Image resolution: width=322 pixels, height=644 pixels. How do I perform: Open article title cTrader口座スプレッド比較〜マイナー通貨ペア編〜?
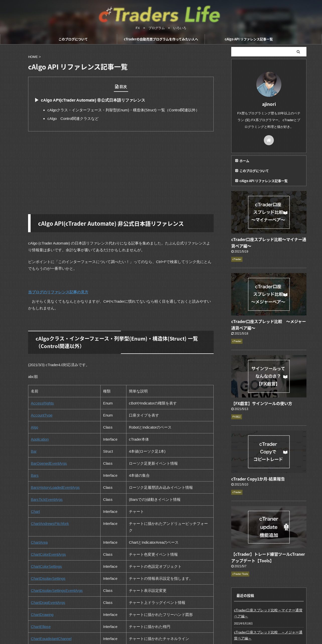tap(269, 243)
